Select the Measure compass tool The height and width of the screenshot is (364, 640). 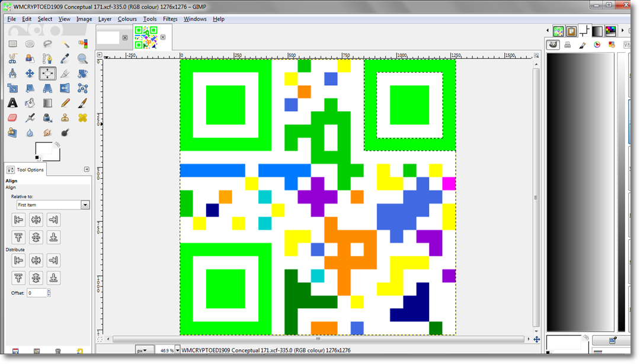[x=12, y=73]
